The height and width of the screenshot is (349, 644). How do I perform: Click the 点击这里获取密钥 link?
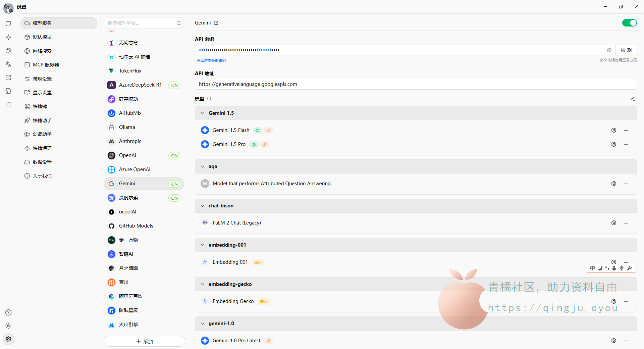pyautogui.click(x=211, y=60)
